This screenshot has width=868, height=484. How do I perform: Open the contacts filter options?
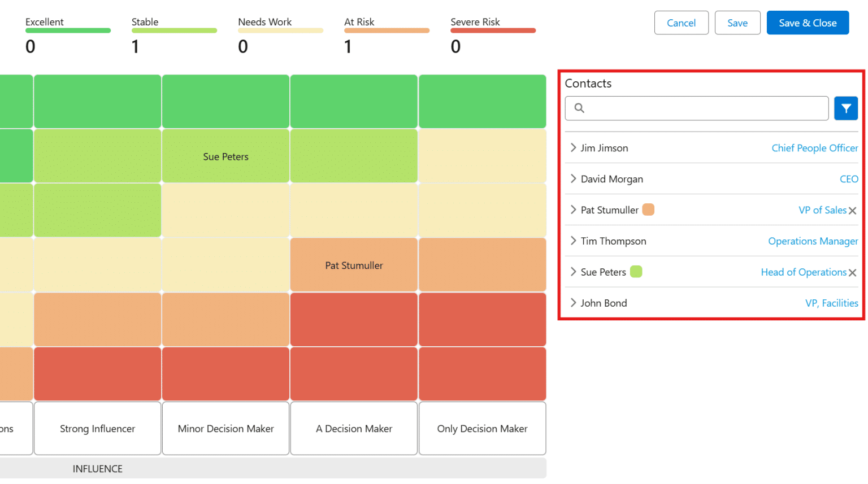tap(846, 108)
